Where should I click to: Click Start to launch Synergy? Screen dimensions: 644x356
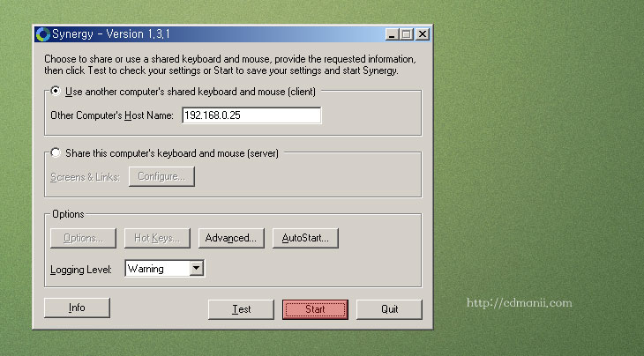click(x=315, y=309)
